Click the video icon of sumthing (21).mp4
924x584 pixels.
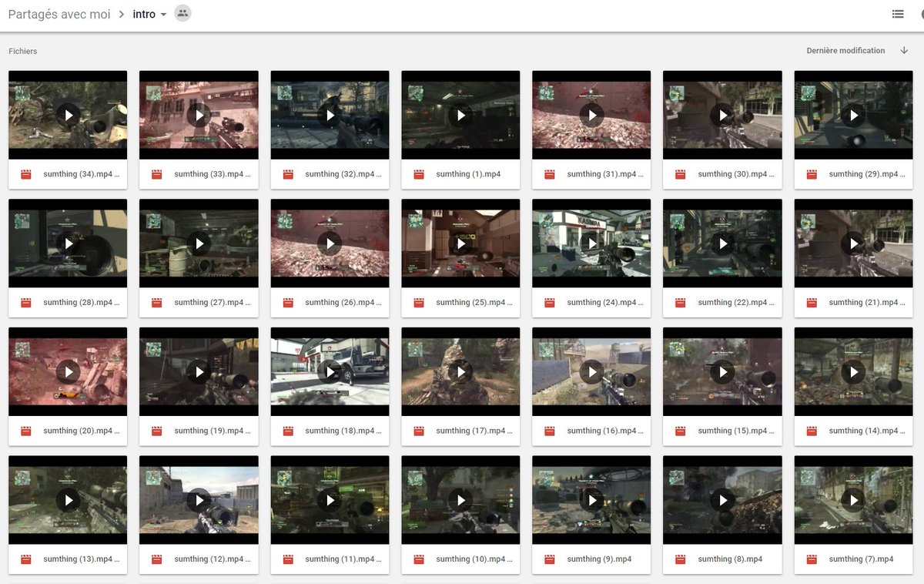point(812,303)
